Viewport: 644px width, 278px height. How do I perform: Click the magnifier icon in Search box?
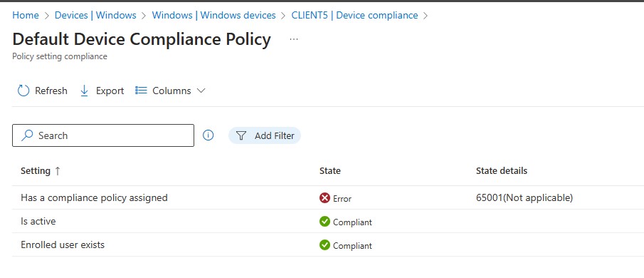pos(27,135)
